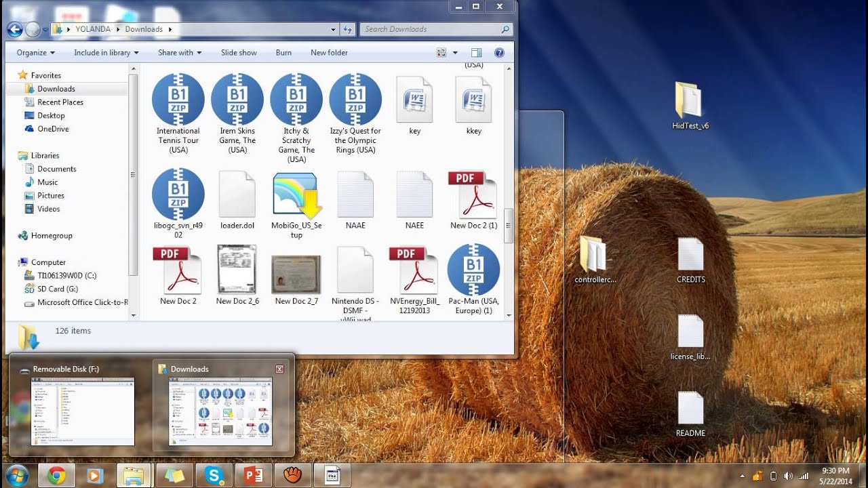Viewport: 868px width, 488px height.
Task: Select the New Doc 2_6 image thumbnail
Action: [x=237, y=276]
